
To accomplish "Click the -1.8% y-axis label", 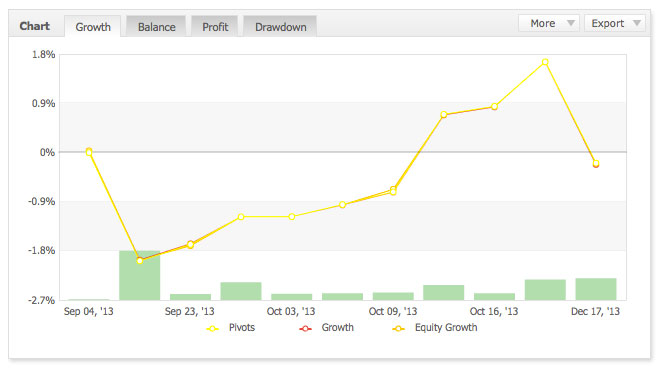I will tap(42, 250).
